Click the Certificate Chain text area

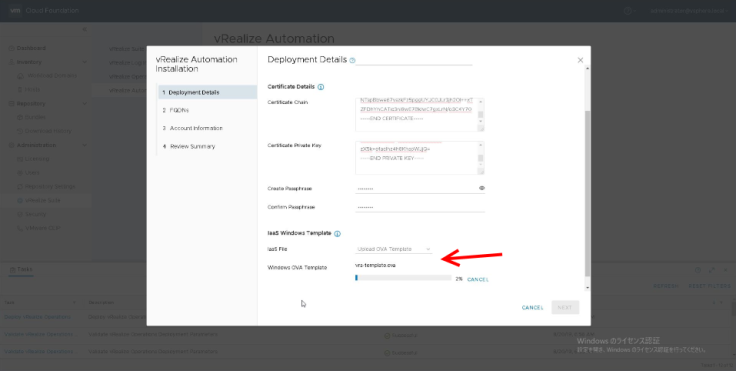[416, 115]
